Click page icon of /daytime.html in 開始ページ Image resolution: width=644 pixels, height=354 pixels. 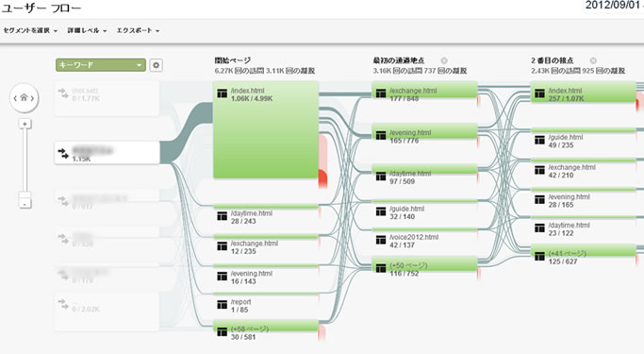point(223,216)
